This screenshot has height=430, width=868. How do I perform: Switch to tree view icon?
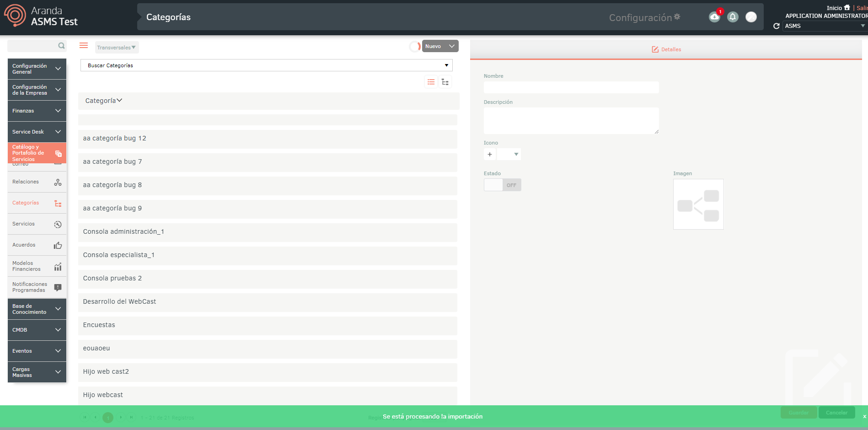click(445, 82)
